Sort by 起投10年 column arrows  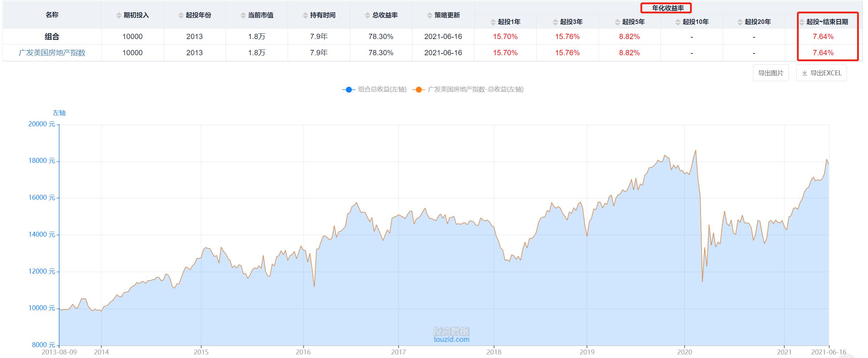coord(678,22)
